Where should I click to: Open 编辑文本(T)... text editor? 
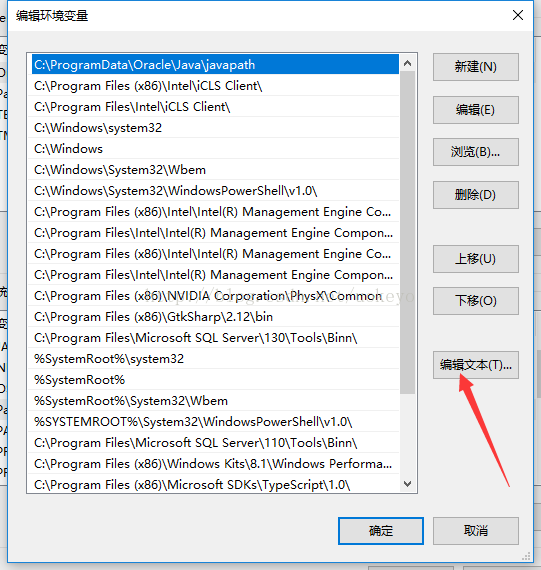pos(476,365)
